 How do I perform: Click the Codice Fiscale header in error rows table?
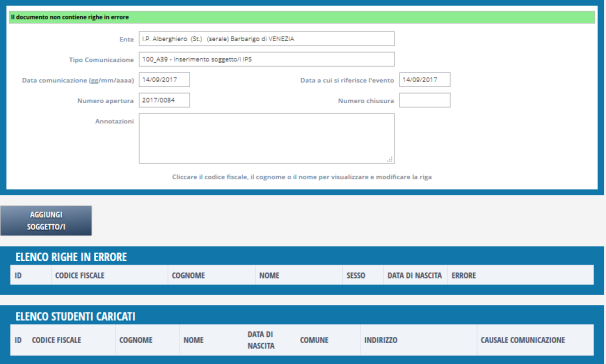(x=80, y=276)
